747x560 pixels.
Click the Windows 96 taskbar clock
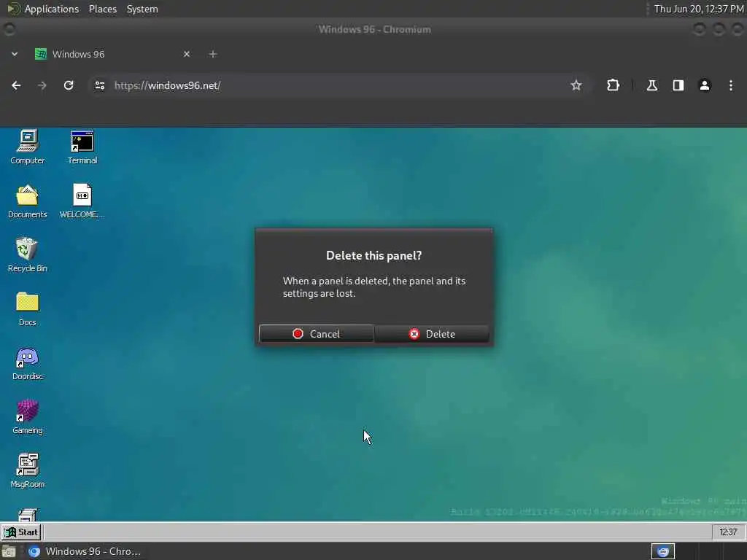728,532
